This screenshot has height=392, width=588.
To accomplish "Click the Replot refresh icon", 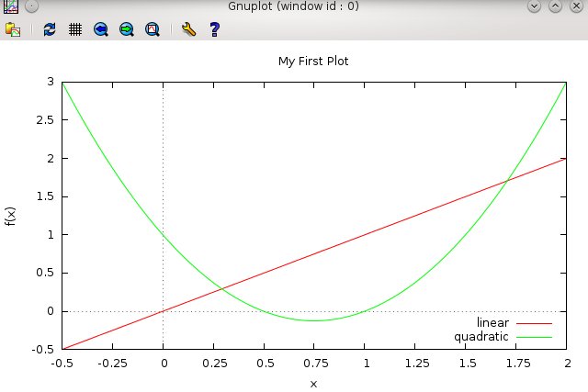I will click(50, 29).
